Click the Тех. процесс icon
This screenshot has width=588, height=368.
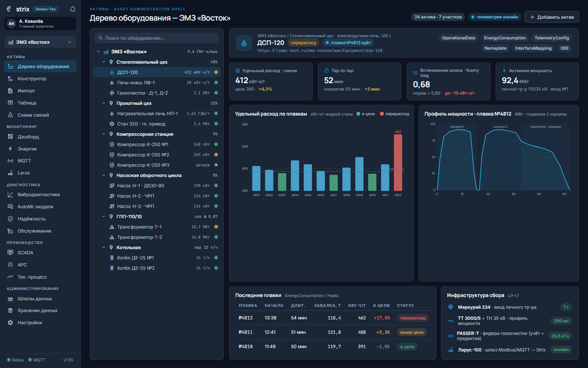[10, 277]
